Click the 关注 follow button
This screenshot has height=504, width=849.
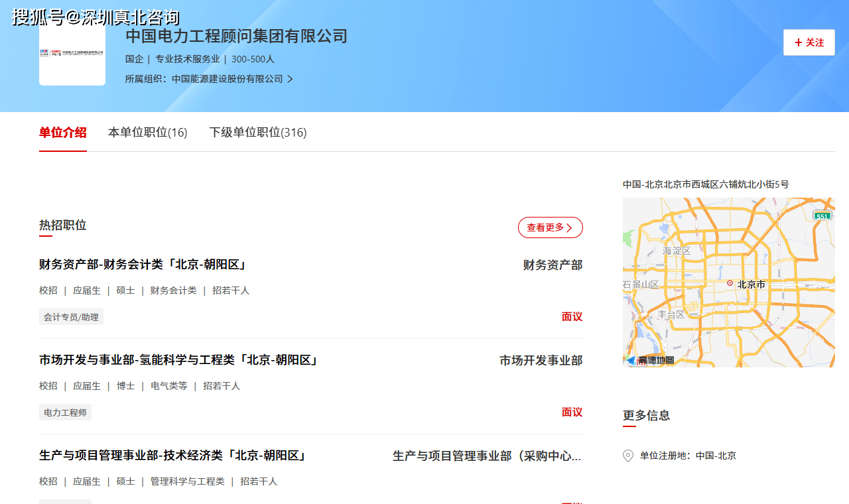tap(809, 42)
